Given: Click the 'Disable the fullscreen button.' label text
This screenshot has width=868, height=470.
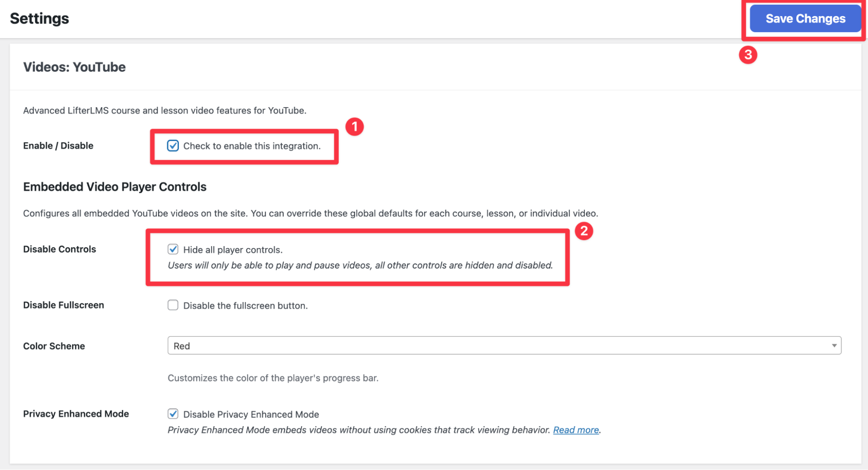Looking at the screenshot, I should click(x=245, y=306).
